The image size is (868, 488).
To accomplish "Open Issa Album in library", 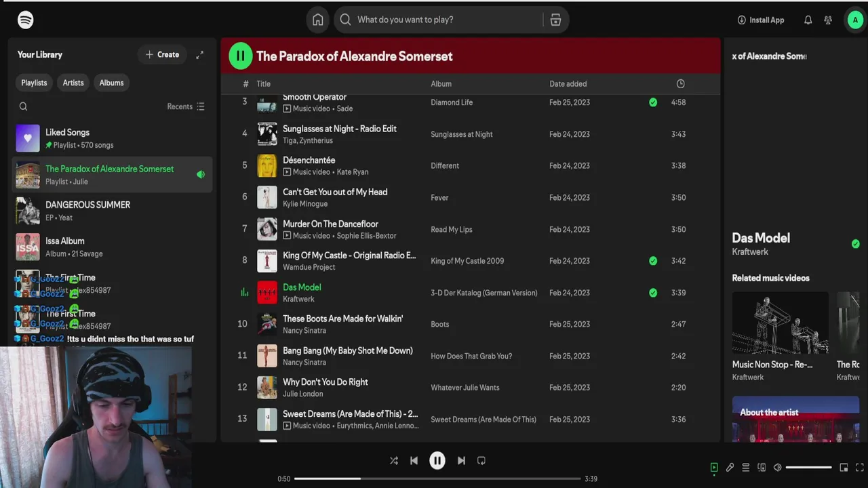I will click(113, 247).
